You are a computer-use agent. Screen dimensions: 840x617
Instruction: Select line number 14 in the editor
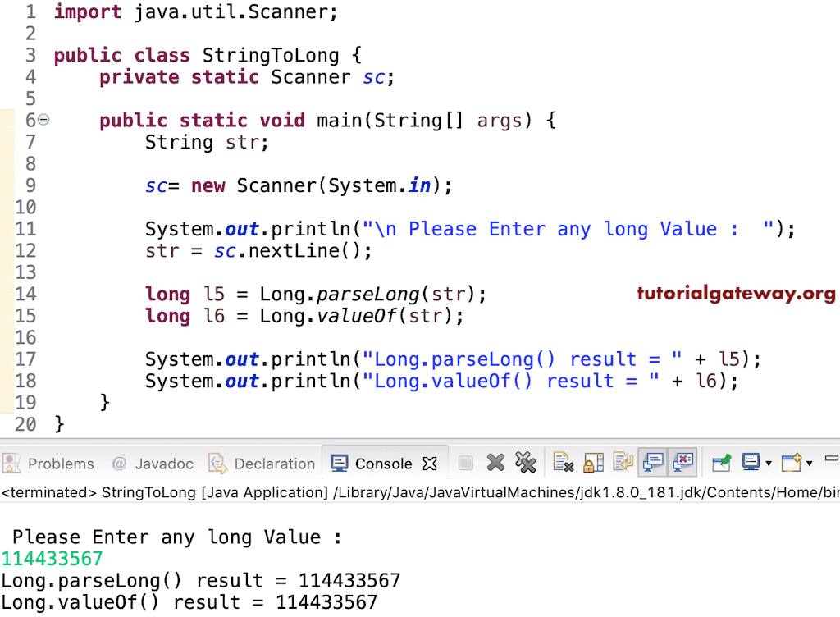[25, 294]
